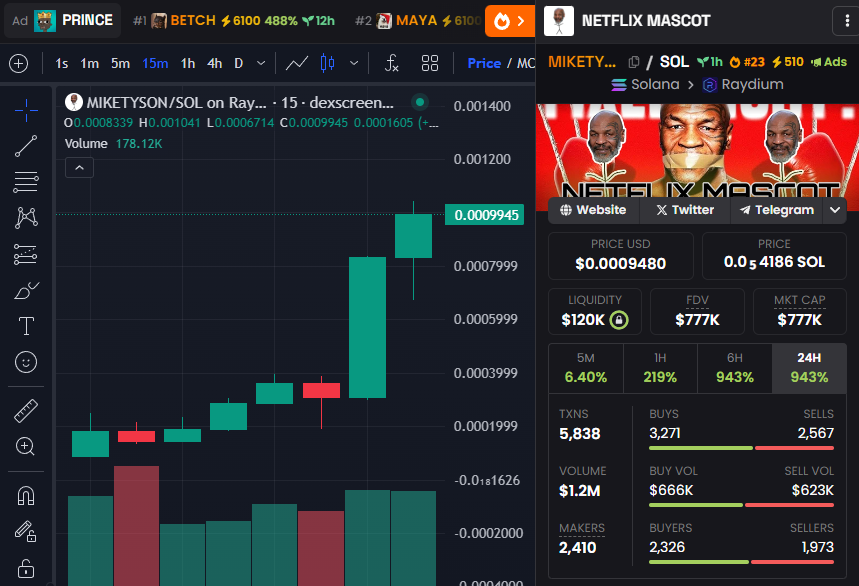Show the 24H price change stats
Viewport: 859px width, 586px height.
pos(809,369)
